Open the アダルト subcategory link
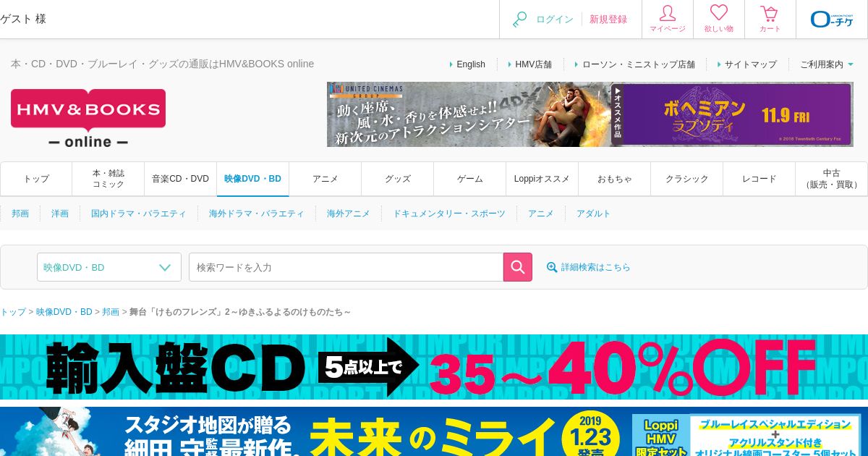Screen dimensions: 868x456 594,214
